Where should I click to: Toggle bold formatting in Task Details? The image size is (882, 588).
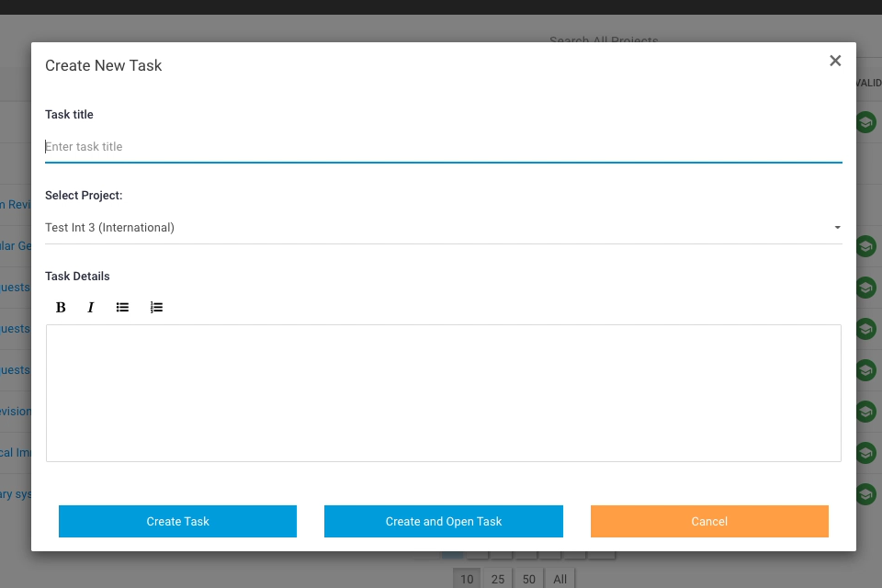coord(61,307)
